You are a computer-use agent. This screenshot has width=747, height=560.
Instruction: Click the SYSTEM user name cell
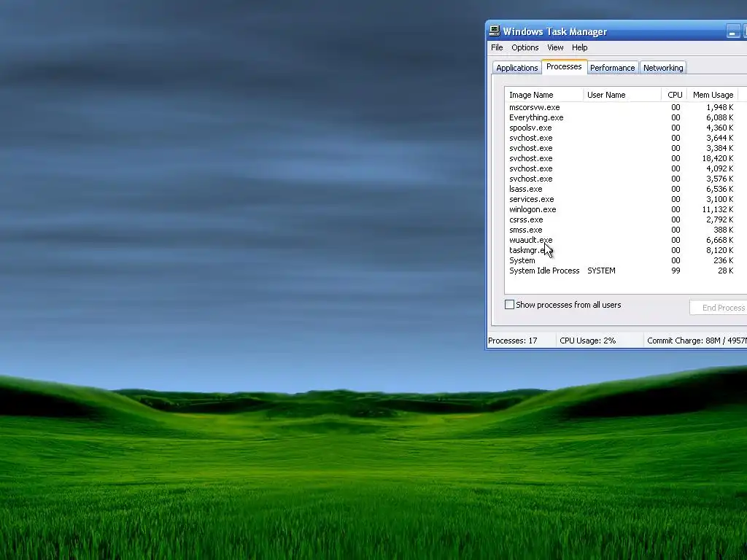click(601, 271)
